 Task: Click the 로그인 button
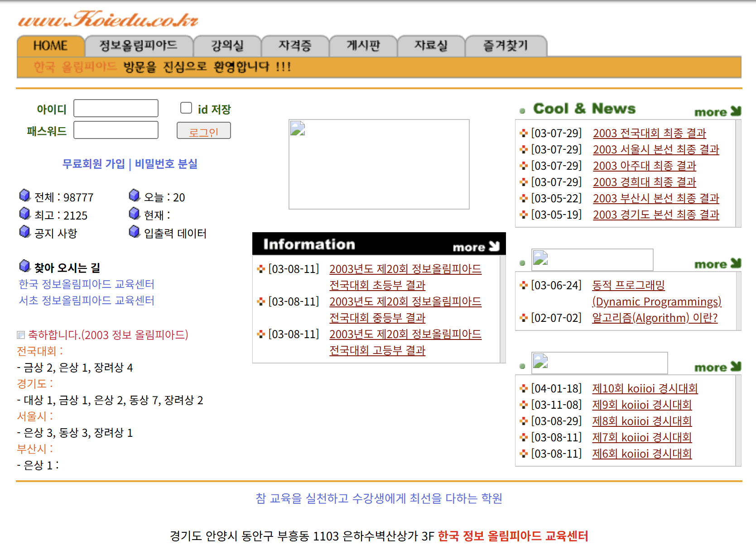[x=204, y=131]
